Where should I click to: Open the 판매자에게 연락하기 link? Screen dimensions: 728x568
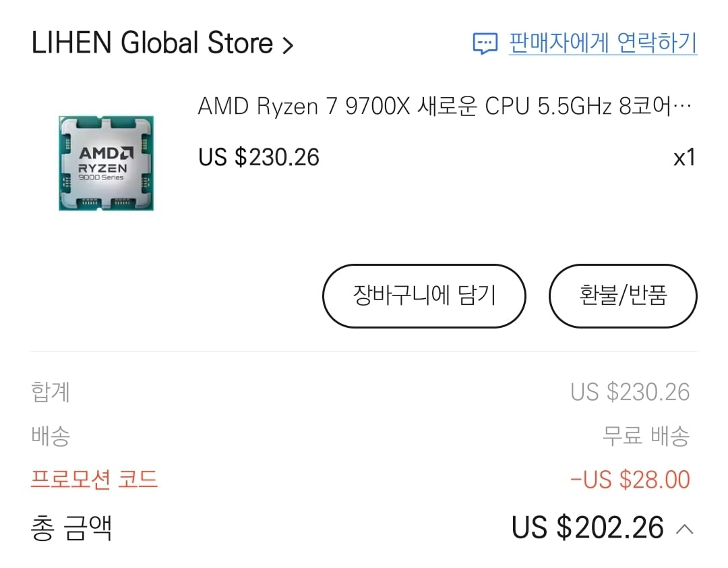tap(603, 42)
